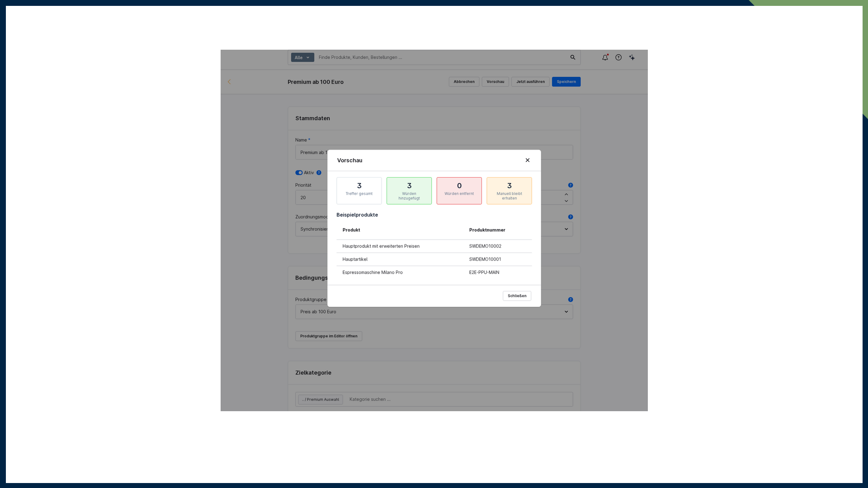
Task: Click the search magnifier icon
Action: [x=573, y=57]
